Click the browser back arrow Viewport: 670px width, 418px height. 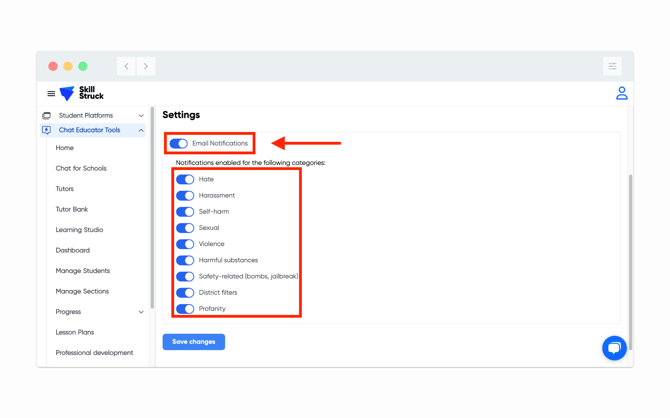tap(127, 66)
